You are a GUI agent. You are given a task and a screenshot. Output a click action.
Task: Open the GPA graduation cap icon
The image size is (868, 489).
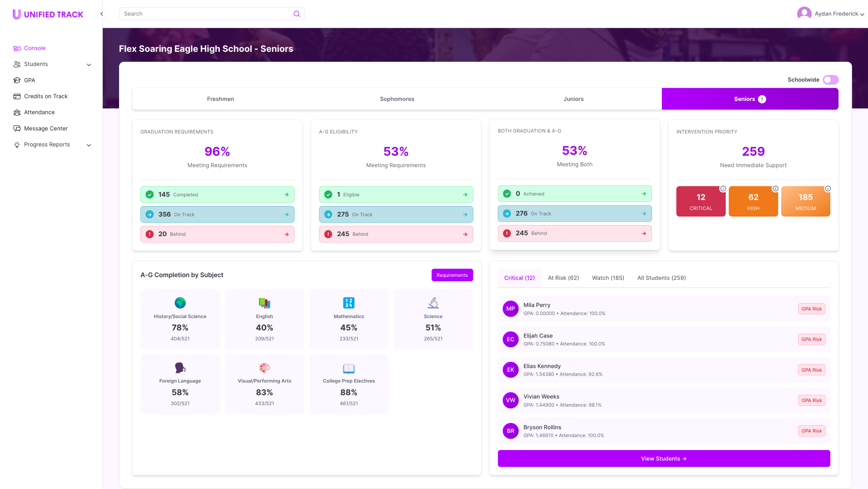pos(17,80)
